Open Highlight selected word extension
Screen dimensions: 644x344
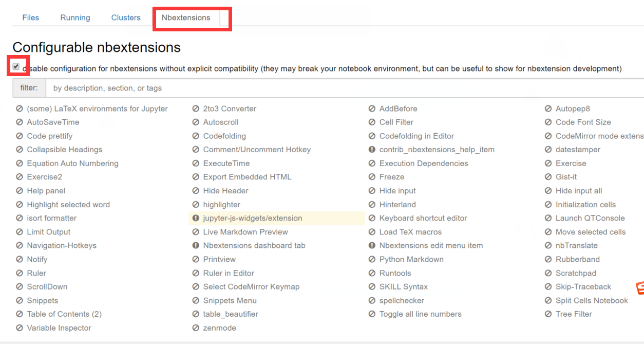(x=68, y=205)
